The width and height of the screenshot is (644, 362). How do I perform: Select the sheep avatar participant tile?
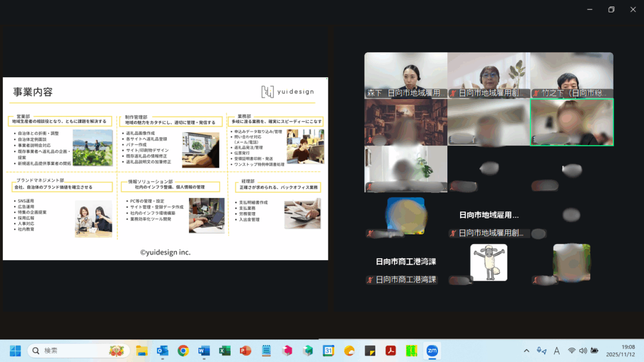coord(489,262)
